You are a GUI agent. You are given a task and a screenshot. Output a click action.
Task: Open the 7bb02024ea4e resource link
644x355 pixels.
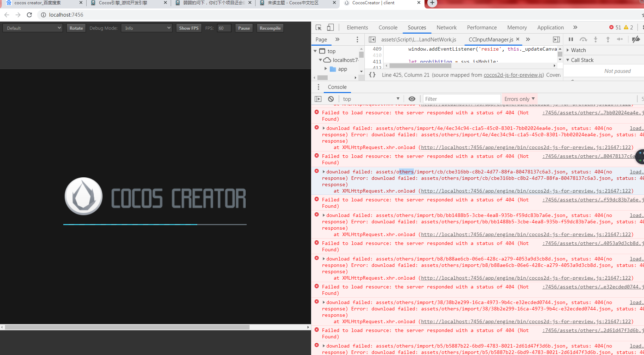(593, 113)
